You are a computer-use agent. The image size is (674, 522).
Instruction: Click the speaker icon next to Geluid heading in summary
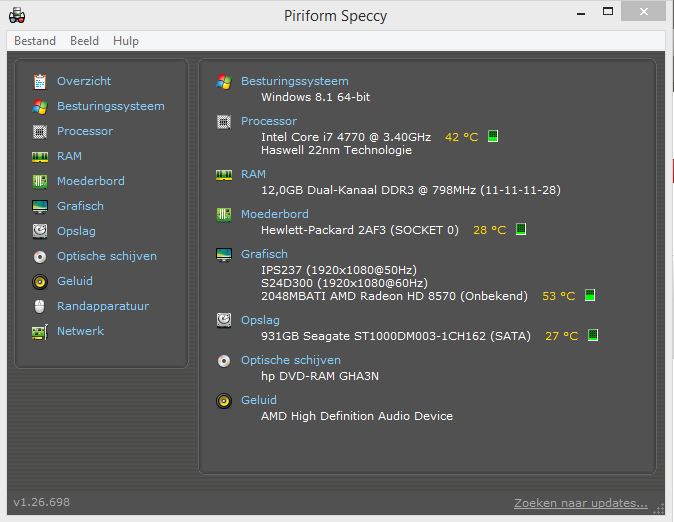click(x=224, y=401)
